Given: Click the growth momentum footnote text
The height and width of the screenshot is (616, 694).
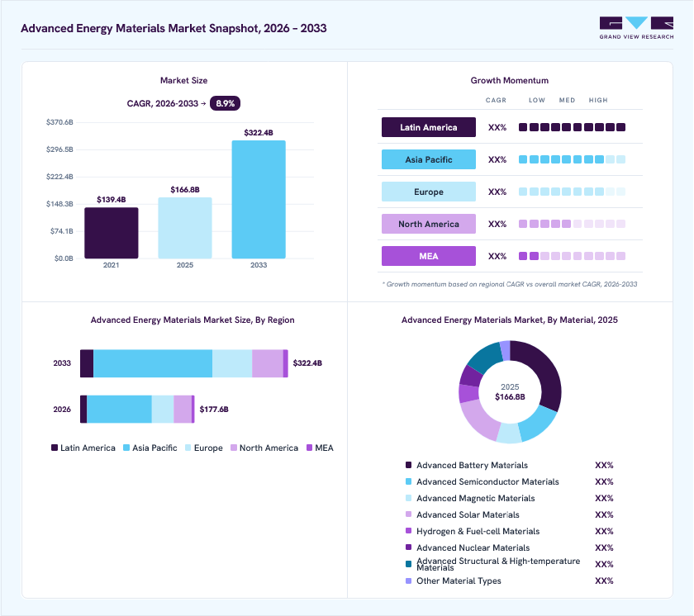Looking at the screenshot, I should coord(510,284).
